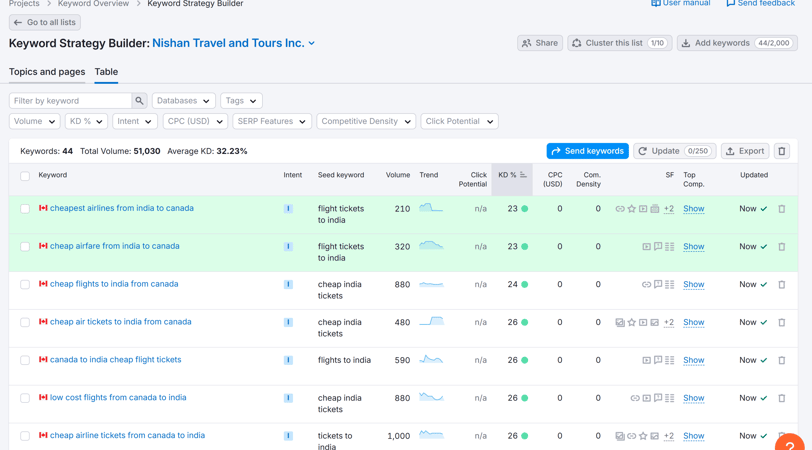Click the KD % sort icon
Screen dimensions: 812x450
tap(523, 175)
